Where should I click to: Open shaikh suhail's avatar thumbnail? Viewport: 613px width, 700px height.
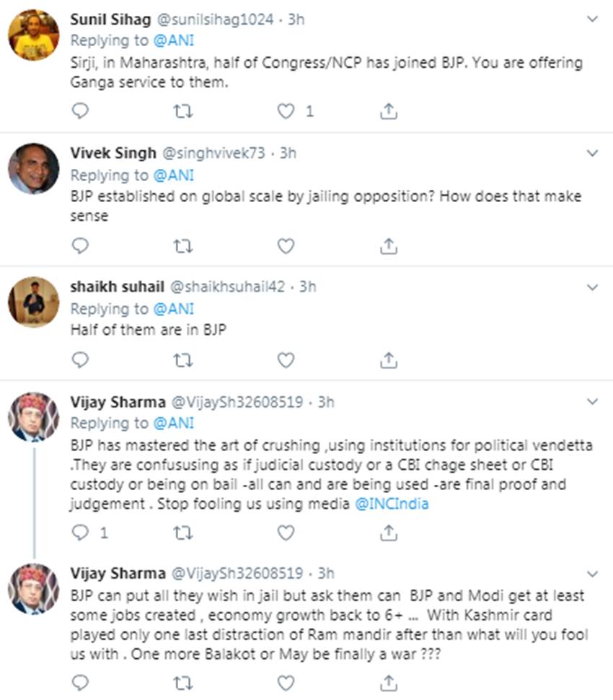33,302
